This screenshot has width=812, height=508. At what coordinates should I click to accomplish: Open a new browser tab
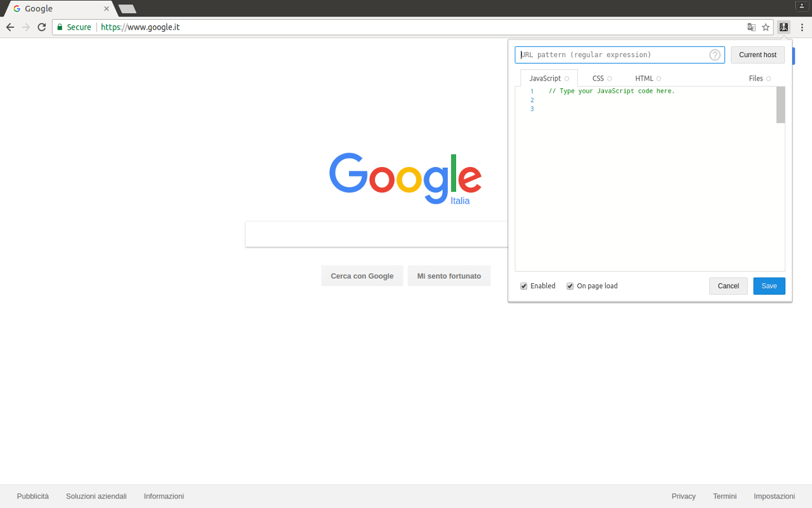tap(128, 9)
